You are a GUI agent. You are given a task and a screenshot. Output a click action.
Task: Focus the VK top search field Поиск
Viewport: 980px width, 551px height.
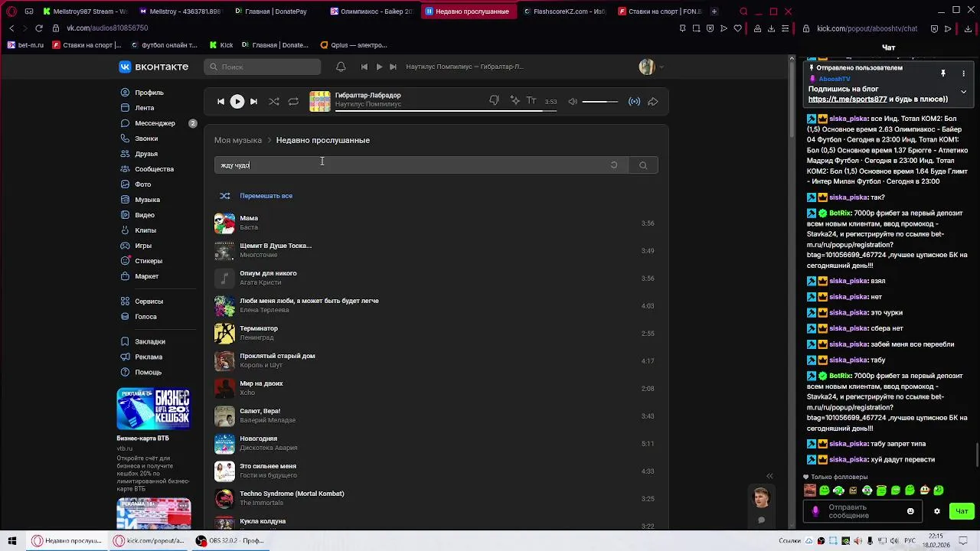[x=263, y=67]
